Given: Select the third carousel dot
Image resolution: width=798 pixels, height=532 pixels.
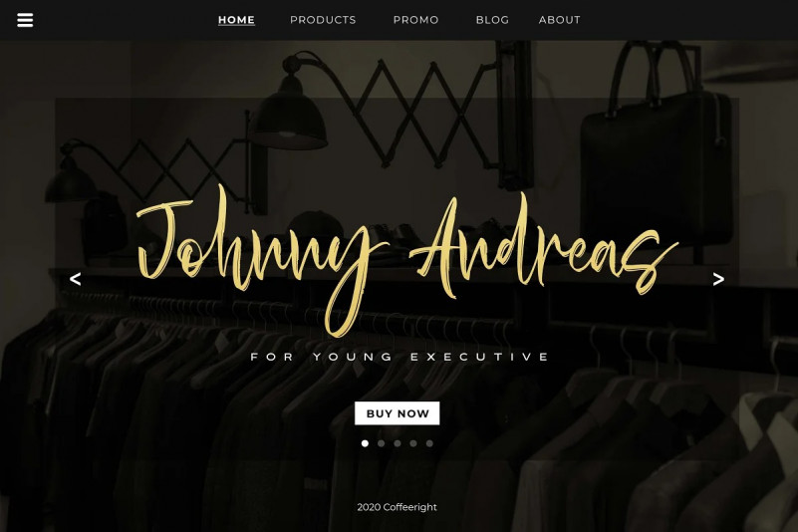Looking at the screenshot, I should (398, 443).
